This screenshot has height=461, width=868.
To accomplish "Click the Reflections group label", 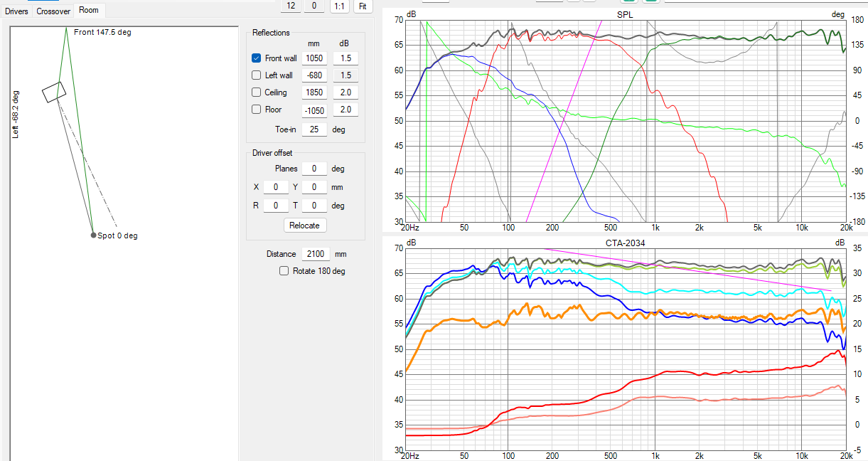I will (x=271, y=33).
